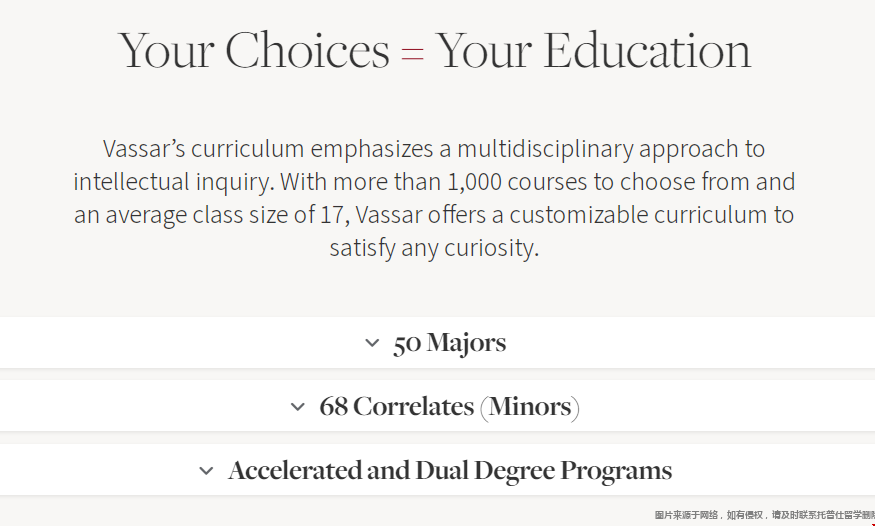Click the chevron beside 68 Correlates (Minors)
This screenshot has width=875, height=526.
[x=297, y=407]
